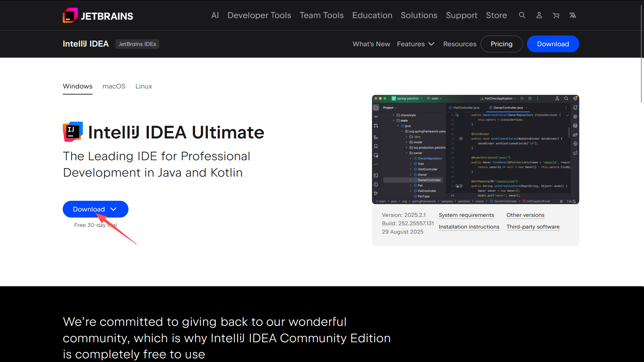Viewport: 644px width, 362px height.
Task: Click the '29 August 2025' date text
Action: point(402,232)
